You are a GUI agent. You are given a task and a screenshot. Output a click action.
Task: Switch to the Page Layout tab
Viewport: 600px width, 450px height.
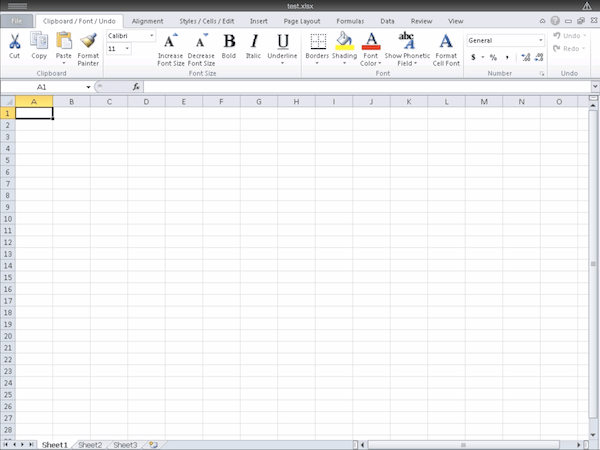[x=302, y=20]
